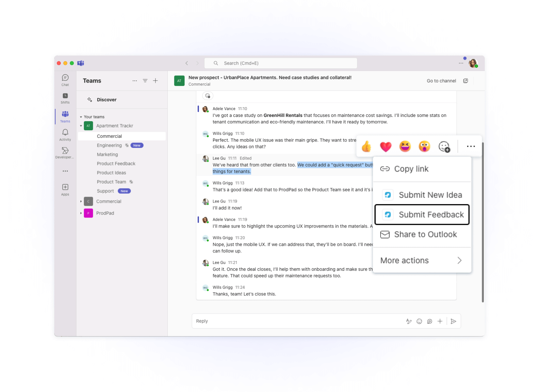Click the Reply message box
This screenshot has width=539, height=392.
point(294,321)
